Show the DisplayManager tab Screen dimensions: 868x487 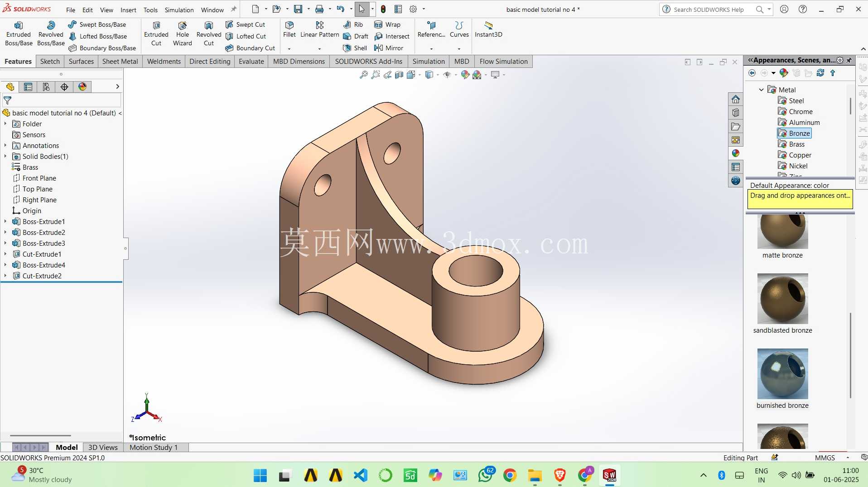coord(82,87)
